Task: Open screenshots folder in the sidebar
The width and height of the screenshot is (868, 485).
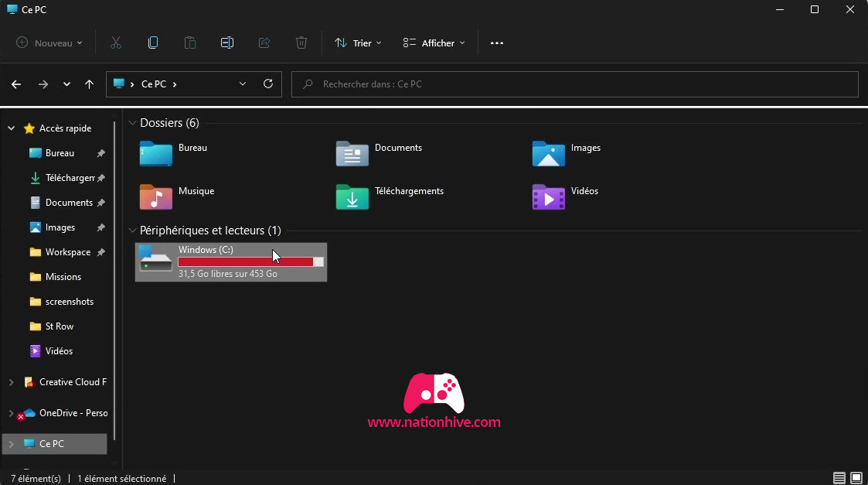Action: [70, 302]
